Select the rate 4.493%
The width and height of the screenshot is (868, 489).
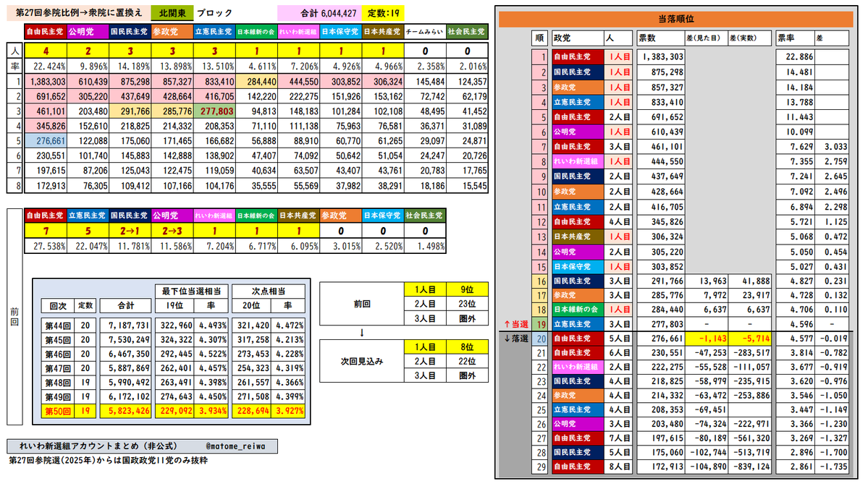tap(211, 326)
